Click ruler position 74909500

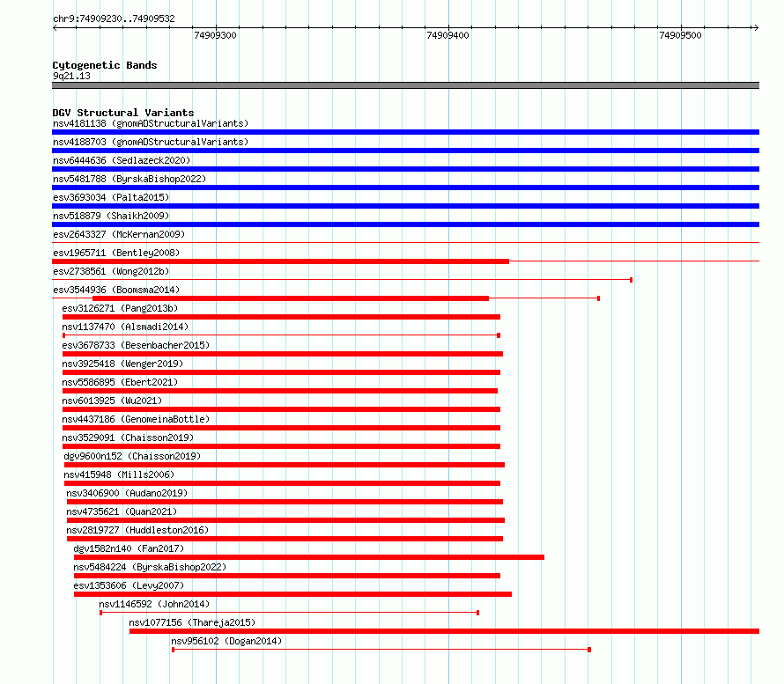681,35
